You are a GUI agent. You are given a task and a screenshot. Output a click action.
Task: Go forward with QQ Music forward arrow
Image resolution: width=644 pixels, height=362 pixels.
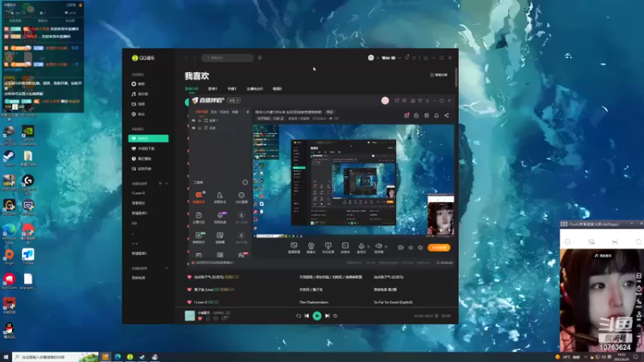[195, 58]
